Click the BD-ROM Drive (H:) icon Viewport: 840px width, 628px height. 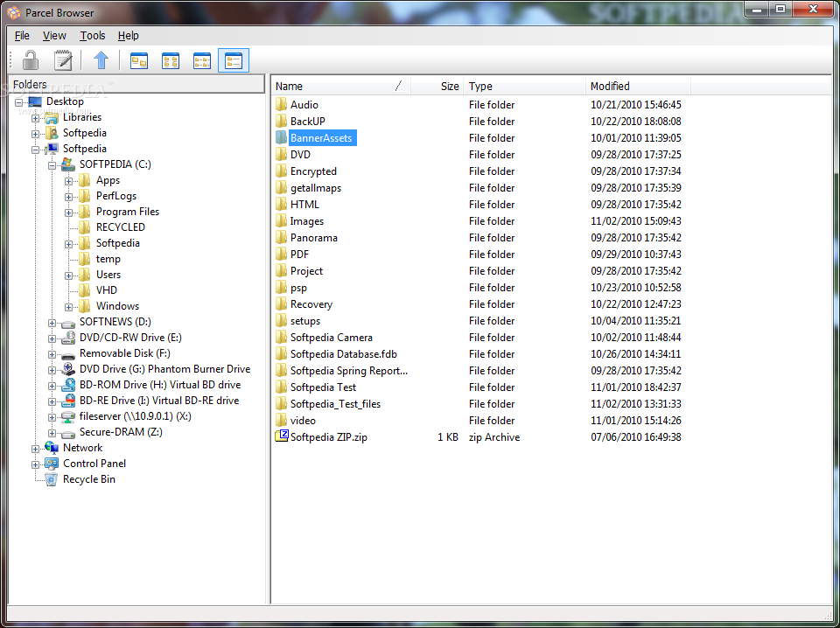[x=68, y=385]
